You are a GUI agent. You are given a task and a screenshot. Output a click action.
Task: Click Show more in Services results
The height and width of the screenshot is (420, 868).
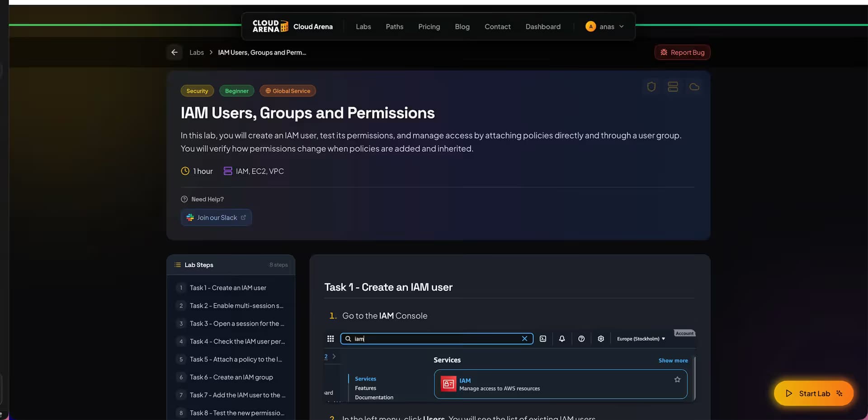pyautogui.click(x=673, y=360)
